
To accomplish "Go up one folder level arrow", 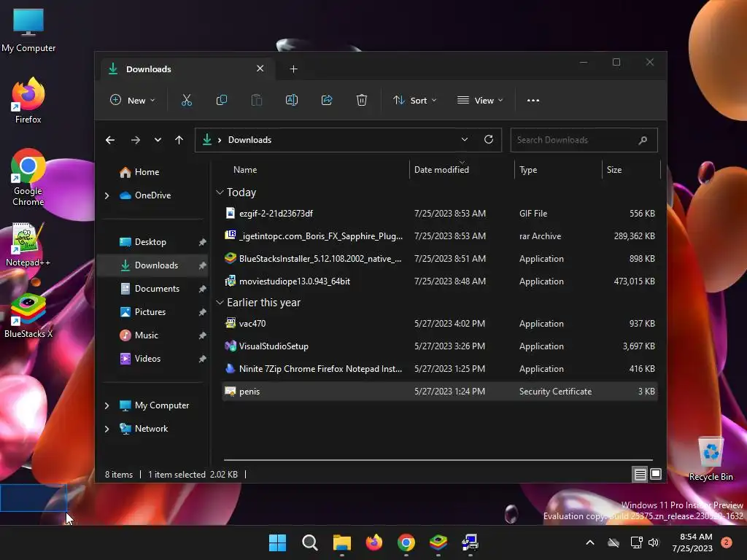I will click(179, 140).
